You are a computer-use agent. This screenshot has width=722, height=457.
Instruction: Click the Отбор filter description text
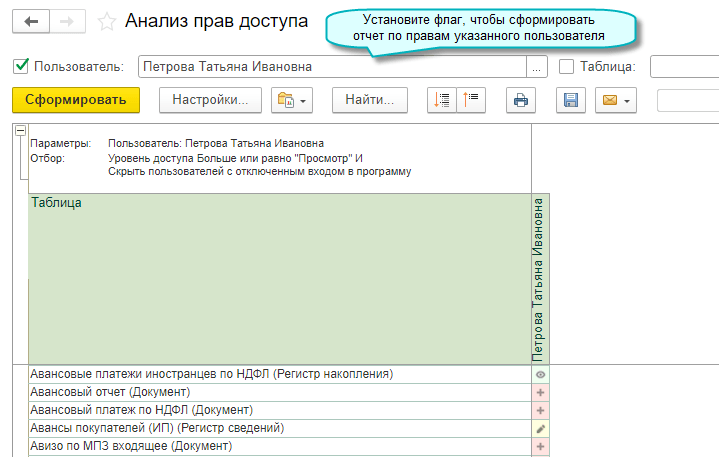[x=260, y=165]
